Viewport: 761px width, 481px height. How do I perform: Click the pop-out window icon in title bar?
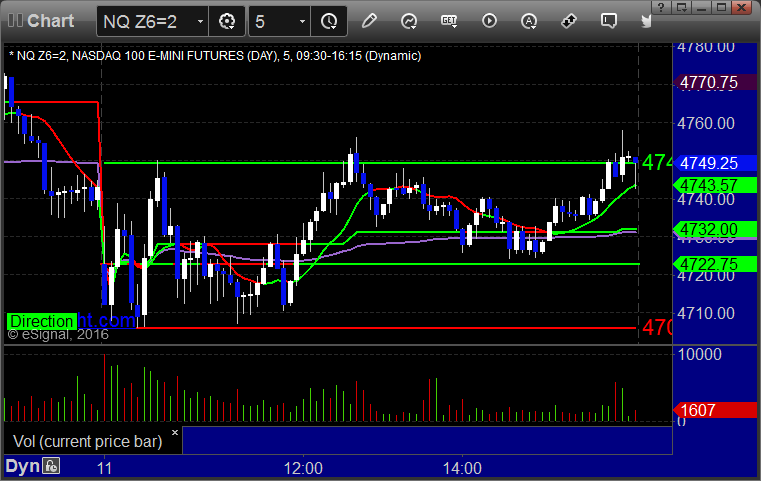pos(681,7)
